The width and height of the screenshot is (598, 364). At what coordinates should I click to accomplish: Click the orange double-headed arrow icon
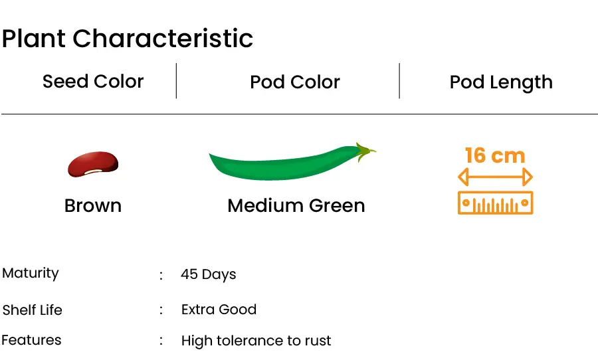pyautogui.click(x=495, y=177)
